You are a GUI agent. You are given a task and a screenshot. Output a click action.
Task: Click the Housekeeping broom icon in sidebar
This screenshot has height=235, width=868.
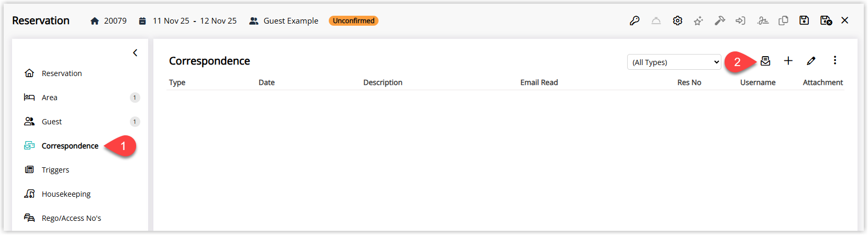(29, 194)
